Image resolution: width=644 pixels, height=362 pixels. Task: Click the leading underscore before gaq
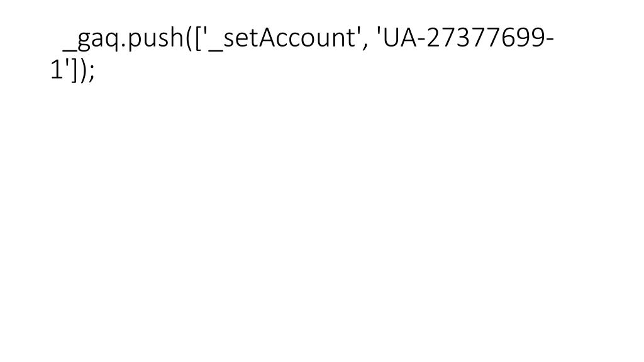click(x=69, y=50)
